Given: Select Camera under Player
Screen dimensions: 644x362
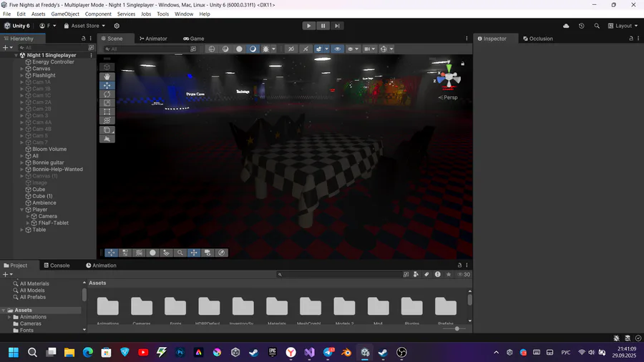Looking at the screenshot, I should 48,216.
